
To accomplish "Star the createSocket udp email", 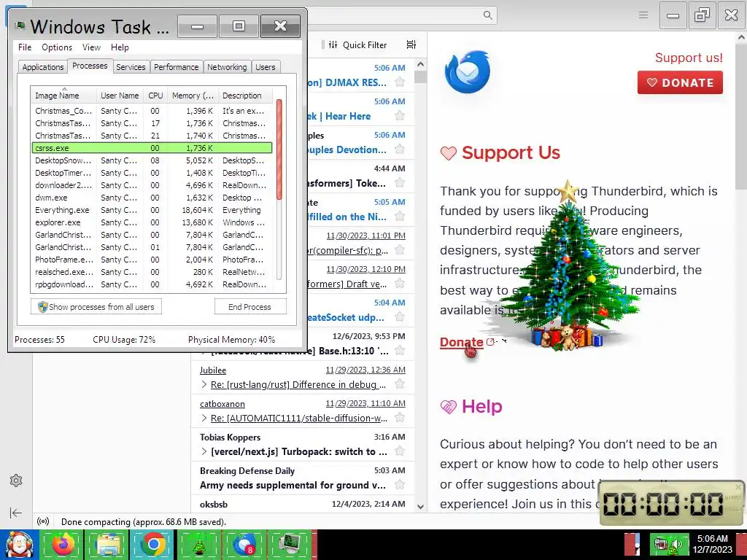I will 400,317.
